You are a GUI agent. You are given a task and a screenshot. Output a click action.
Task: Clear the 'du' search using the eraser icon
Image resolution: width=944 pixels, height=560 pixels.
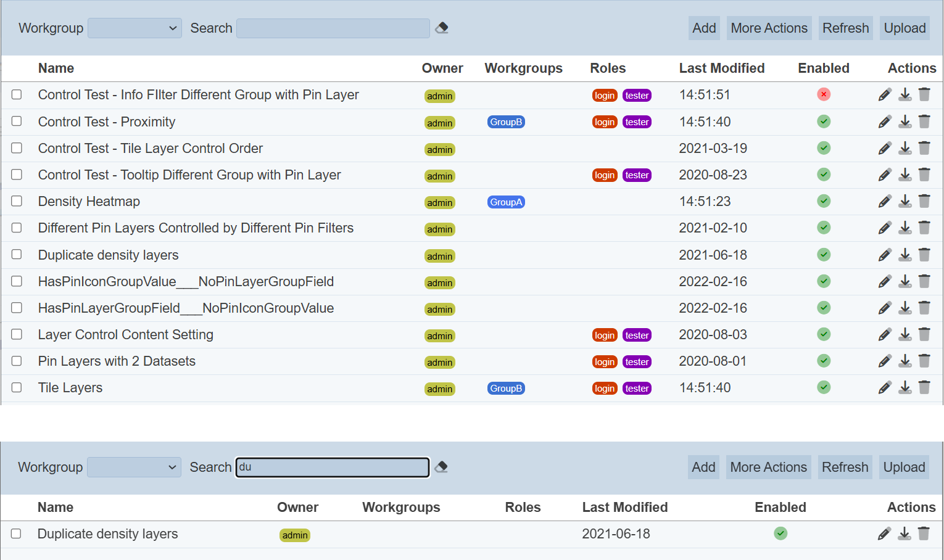pos(441,467)
